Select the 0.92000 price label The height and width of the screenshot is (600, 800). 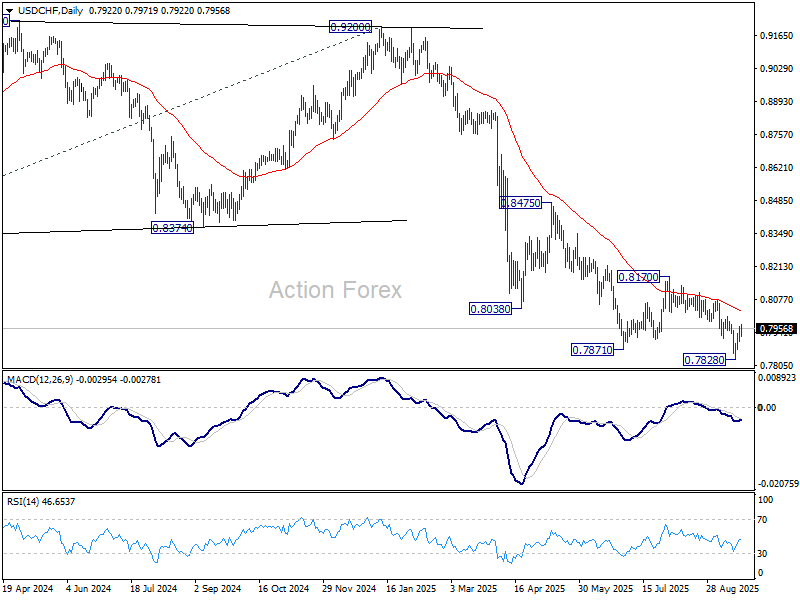353,28
